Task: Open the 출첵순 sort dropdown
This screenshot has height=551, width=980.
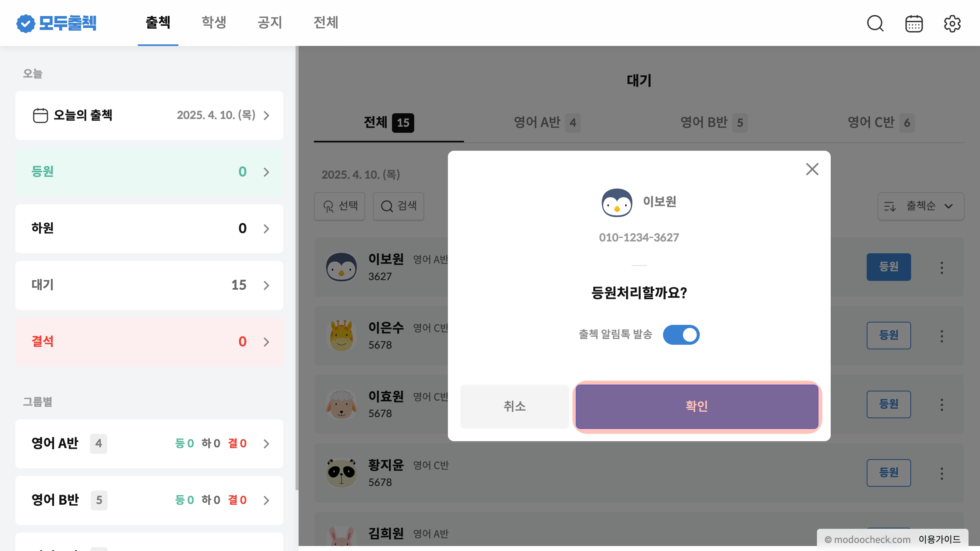Action: (x=921, y=206)
